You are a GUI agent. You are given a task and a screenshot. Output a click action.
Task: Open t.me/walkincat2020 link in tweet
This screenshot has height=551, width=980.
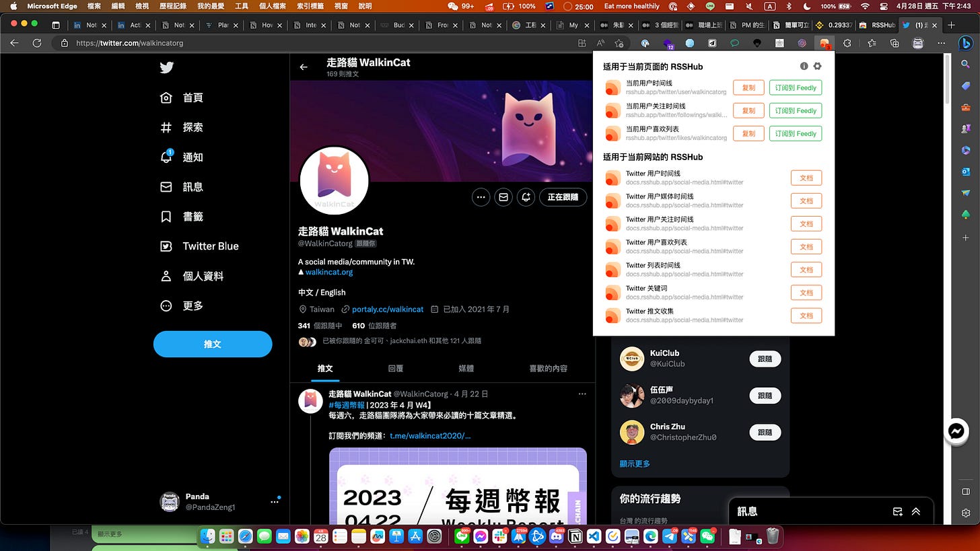pyautogui.click(x=430, y=435)
